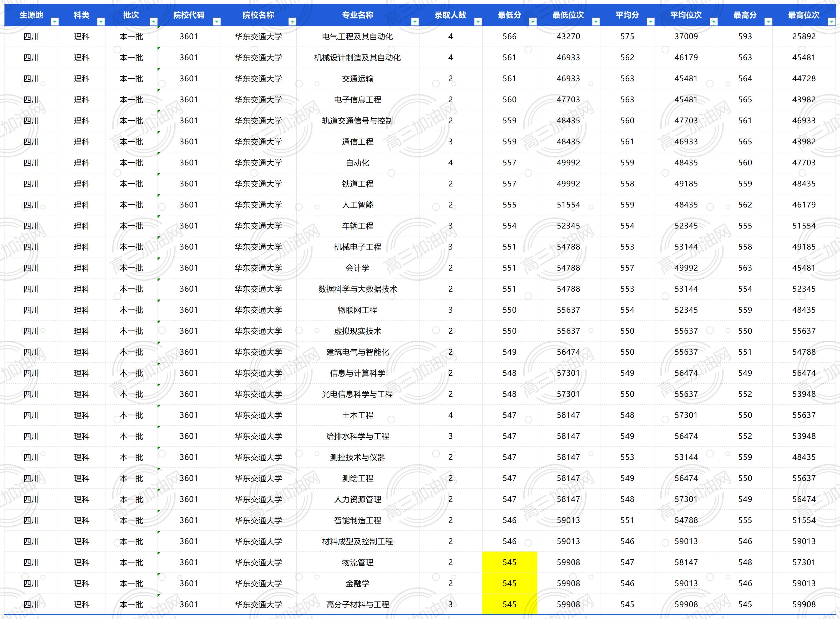Select the 最低分 header cell

click(x=509, y=15)
